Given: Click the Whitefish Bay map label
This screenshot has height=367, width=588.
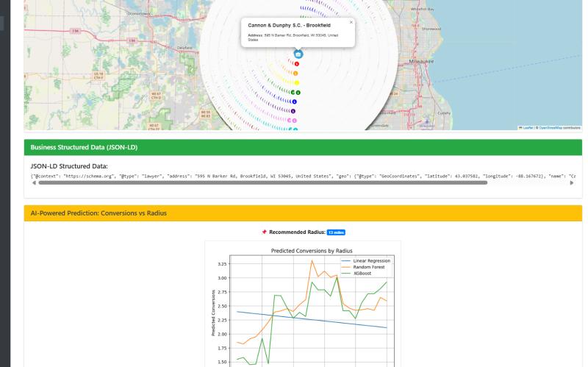Looking at the screenshot, I should (x=422, y=9).
